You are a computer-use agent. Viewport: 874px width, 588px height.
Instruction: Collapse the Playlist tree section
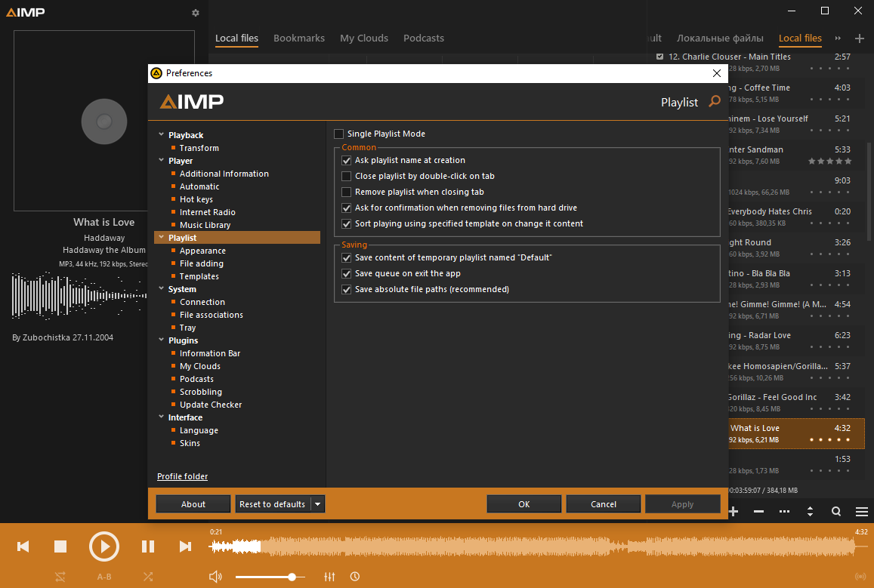(161, 237)
